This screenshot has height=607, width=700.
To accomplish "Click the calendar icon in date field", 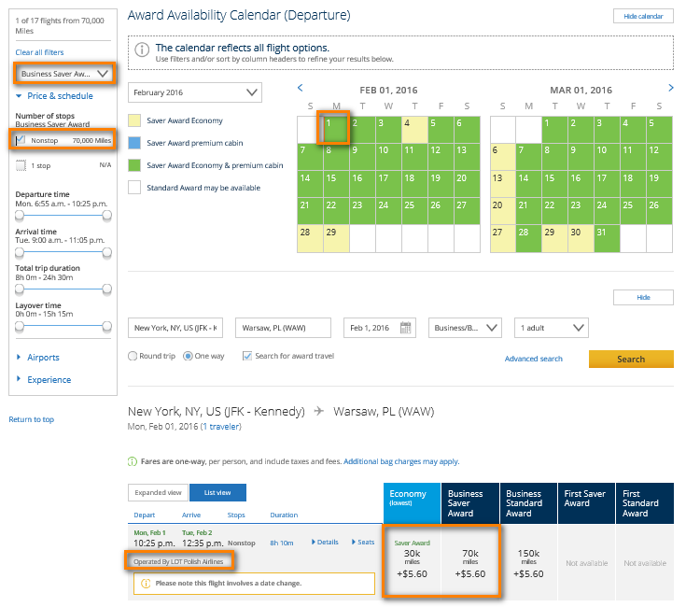I will coord(406,328).
